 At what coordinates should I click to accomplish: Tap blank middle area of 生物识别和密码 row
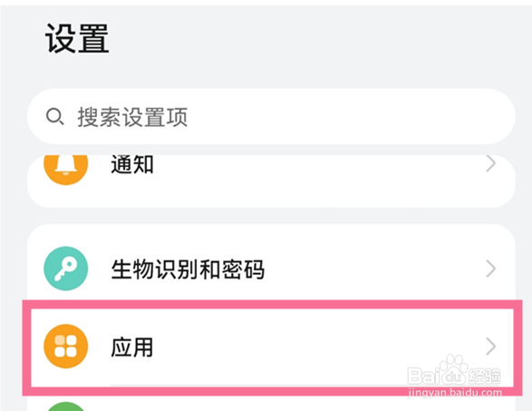click(373, 269)
